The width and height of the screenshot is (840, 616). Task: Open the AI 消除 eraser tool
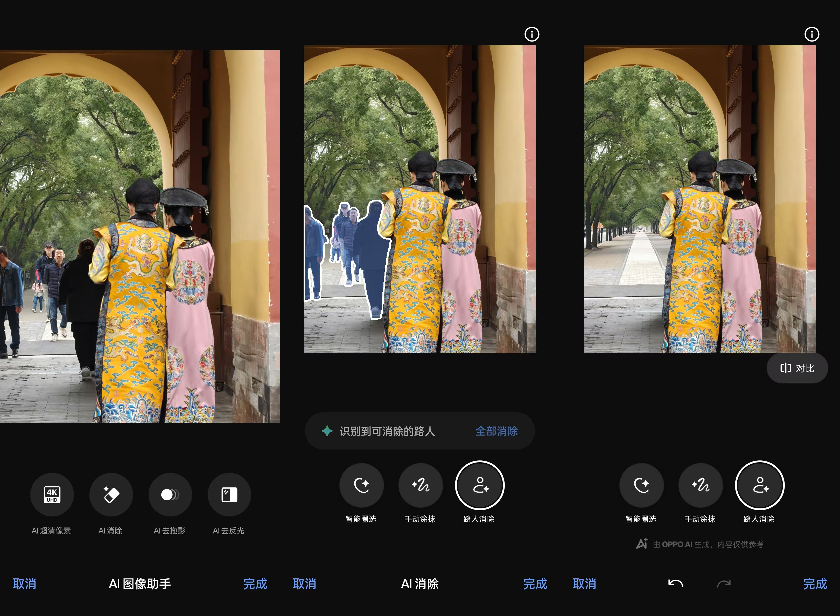click(x=111, y=494)
